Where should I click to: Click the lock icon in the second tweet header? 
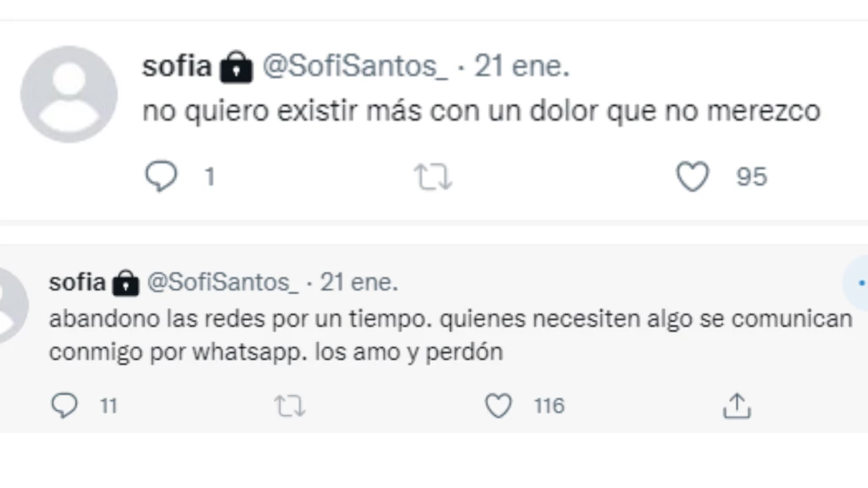125,284
